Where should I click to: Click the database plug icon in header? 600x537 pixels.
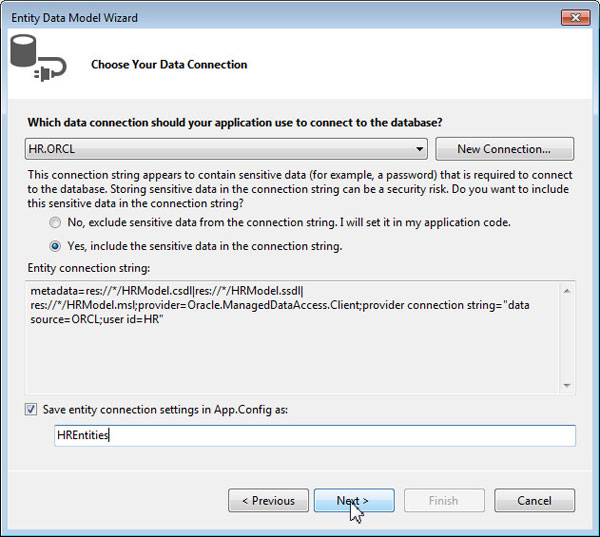37,59
